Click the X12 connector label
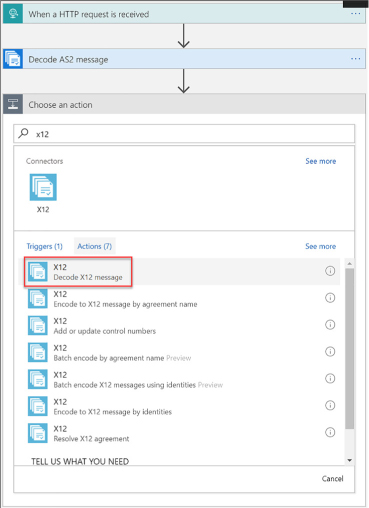Image resolution: width=369 pixels, height=508 pixels. 43,209
